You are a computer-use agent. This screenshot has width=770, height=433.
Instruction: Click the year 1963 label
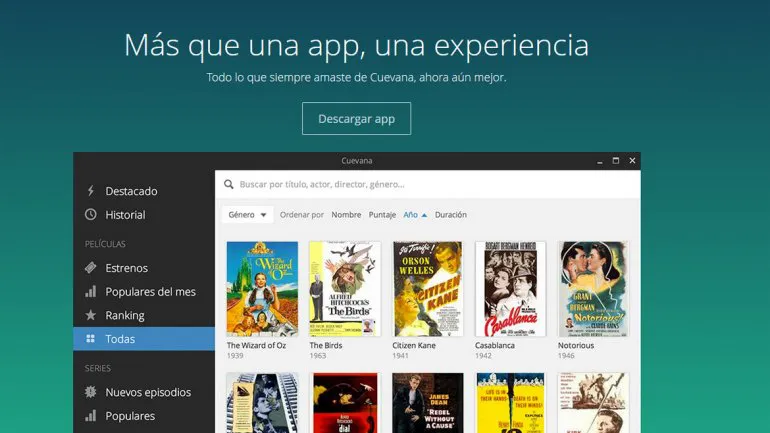click(318, 355)
